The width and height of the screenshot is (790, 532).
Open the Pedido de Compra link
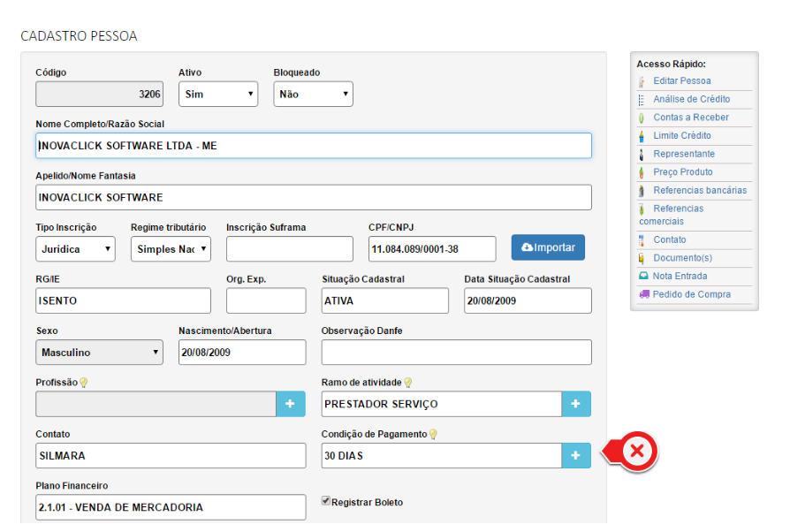click(691, 294)
